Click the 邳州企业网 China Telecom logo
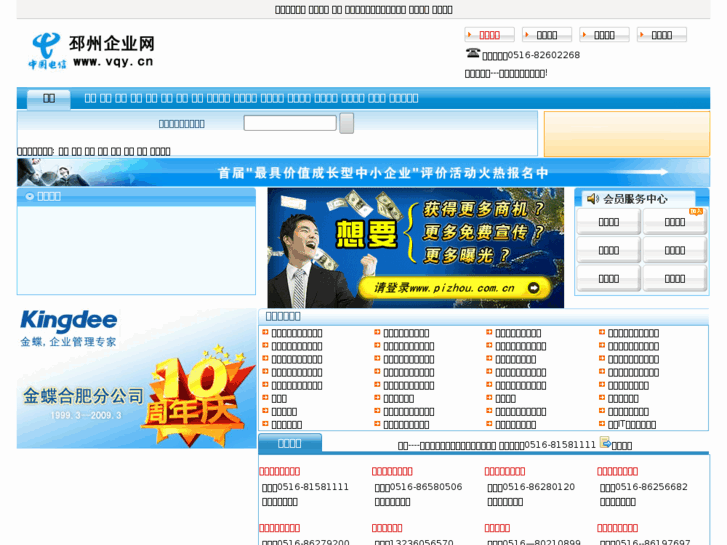Screen dimensions: 727x545 pos(91,51)
